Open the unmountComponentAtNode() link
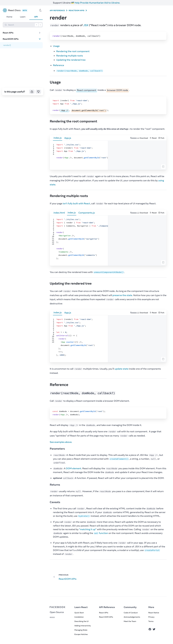Image resolution: width=173 pixels, height=644 pixels. (x=109, y=272)
